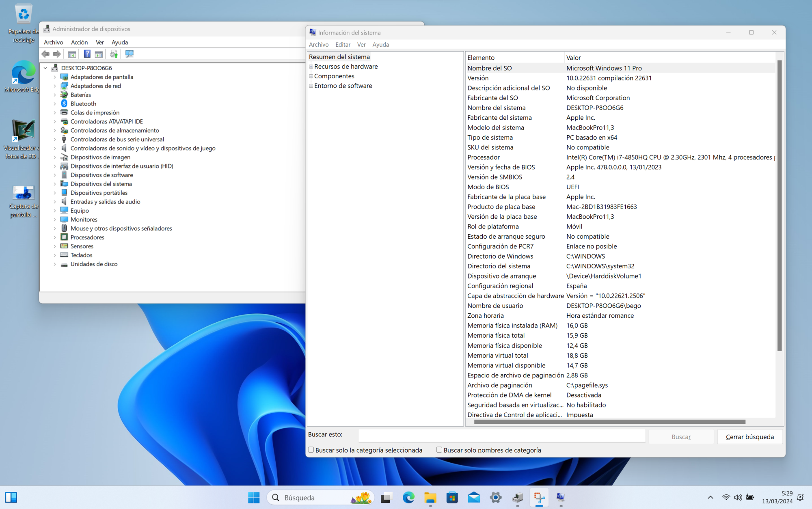The image size is (812, 509).
Task: Open File Explorer from the taskbar
Action: click(430, 497)
